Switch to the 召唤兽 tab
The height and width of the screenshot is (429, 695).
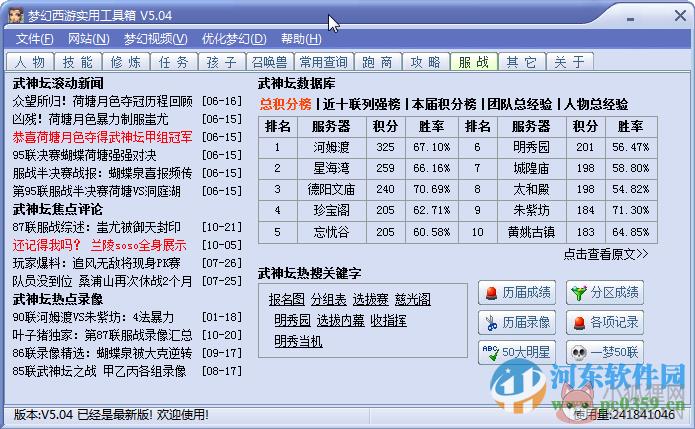click(269, 62)
